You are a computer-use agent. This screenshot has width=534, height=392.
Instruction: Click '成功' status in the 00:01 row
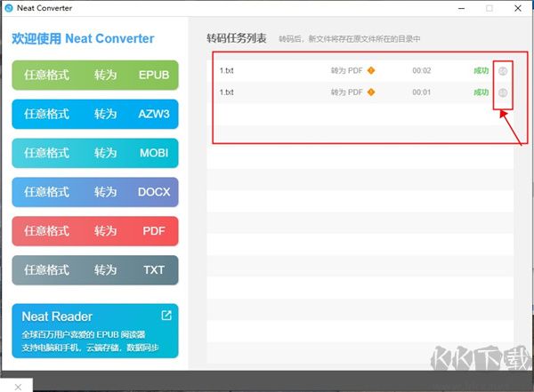tap(481, 92)
